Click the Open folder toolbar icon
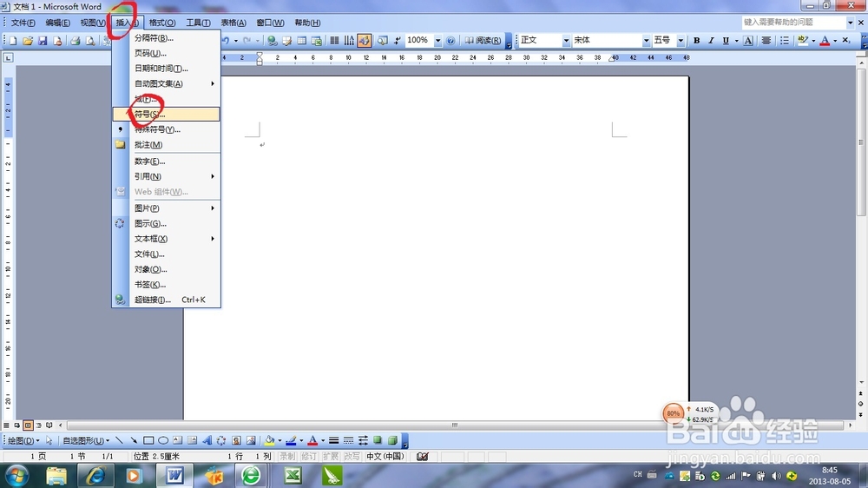Image resolution: width=868 pixels, height=488 pixels. pyautogui.click(x=28, y=41)
